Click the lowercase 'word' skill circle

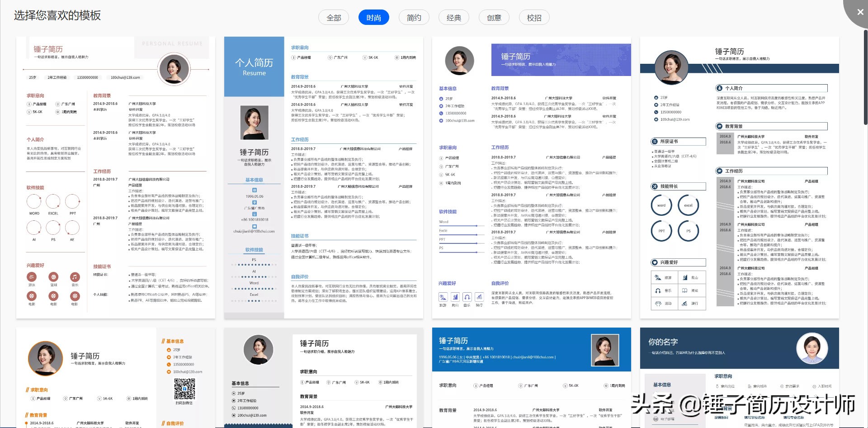(x=661, y=205)
